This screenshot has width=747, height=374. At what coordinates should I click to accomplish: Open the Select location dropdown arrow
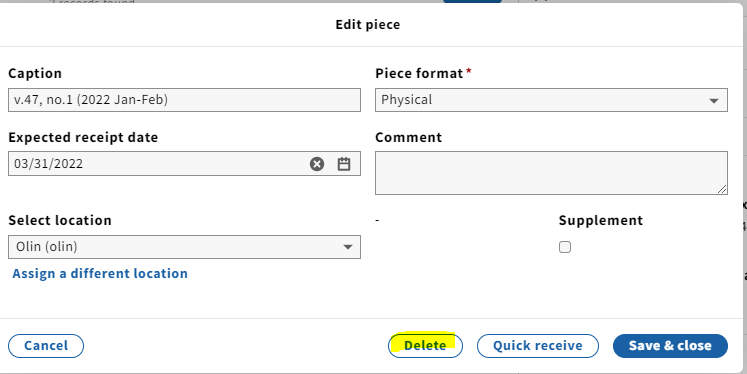pos(348,247)
